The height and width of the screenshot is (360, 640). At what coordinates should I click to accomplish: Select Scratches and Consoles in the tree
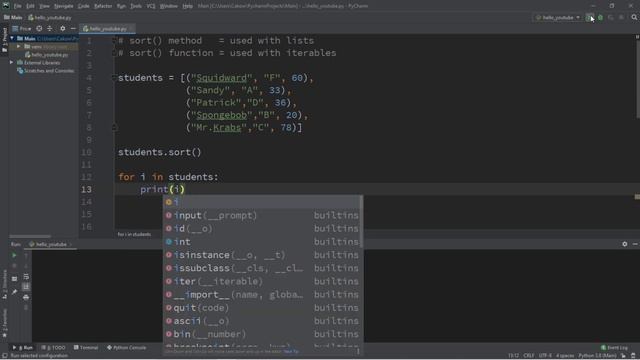(x=46, y=71)
